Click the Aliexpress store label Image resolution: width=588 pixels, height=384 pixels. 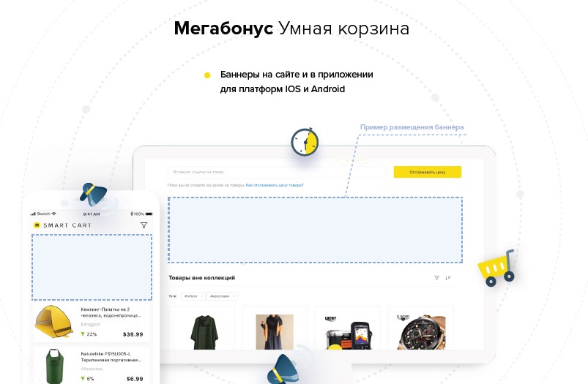tap(92, 369)
